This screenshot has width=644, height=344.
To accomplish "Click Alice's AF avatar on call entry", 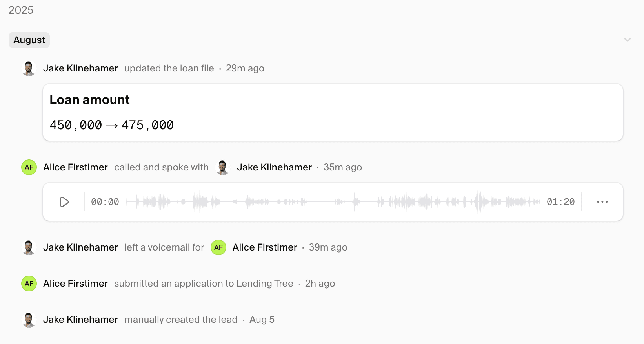I will coord(29,167).
